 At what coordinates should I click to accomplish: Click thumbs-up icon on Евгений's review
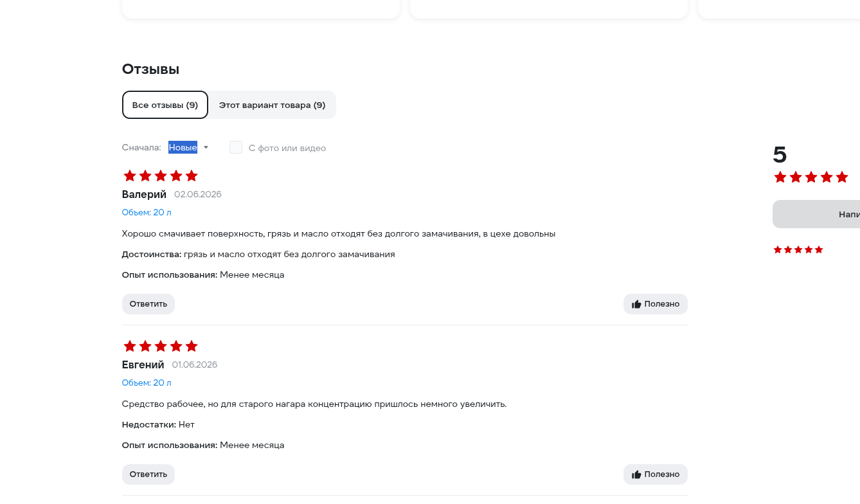pyautogui.click(x=636, y=474)
